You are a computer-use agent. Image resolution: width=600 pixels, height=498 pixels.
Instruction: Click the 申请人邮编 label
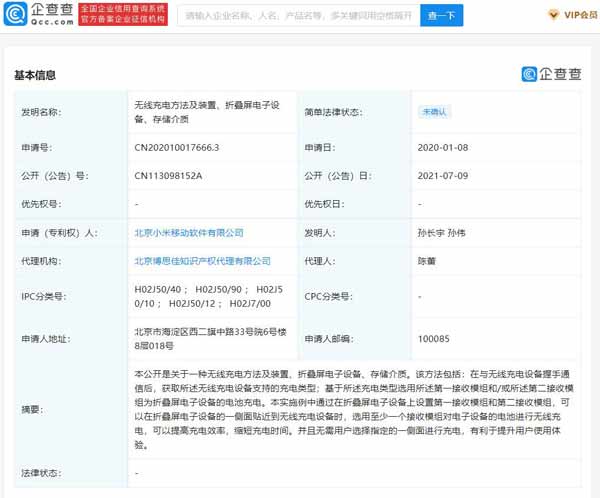tap(329, 339)
